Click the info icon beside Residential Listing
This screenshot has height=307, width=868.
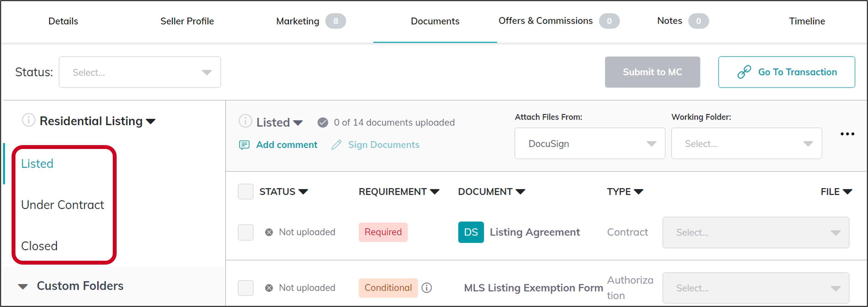(28, 120)
